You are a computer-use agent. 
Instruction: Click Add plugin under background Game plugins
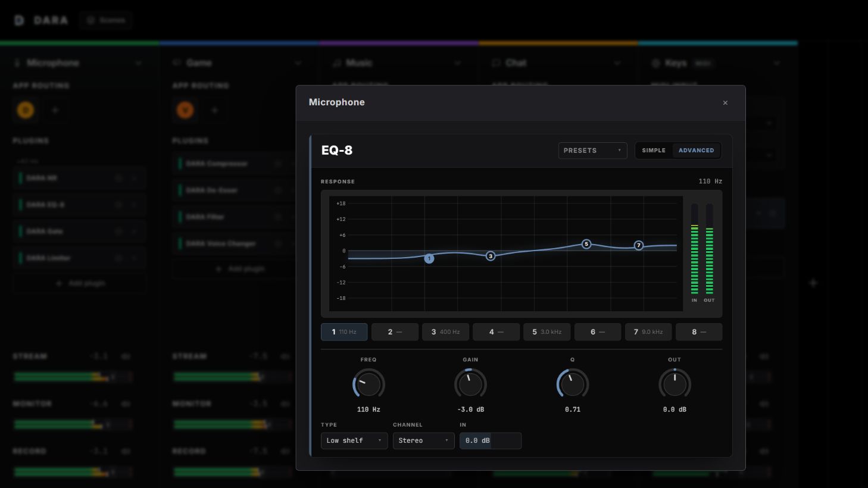pos(239,269)
